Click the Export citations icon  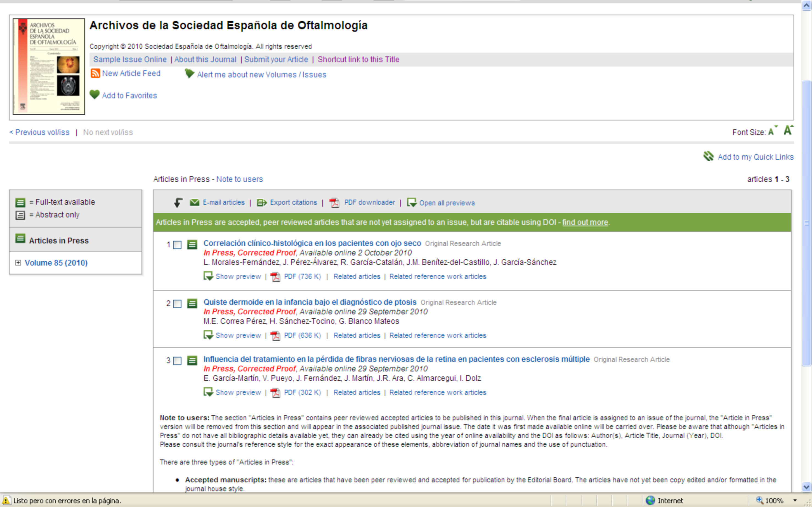262,203
